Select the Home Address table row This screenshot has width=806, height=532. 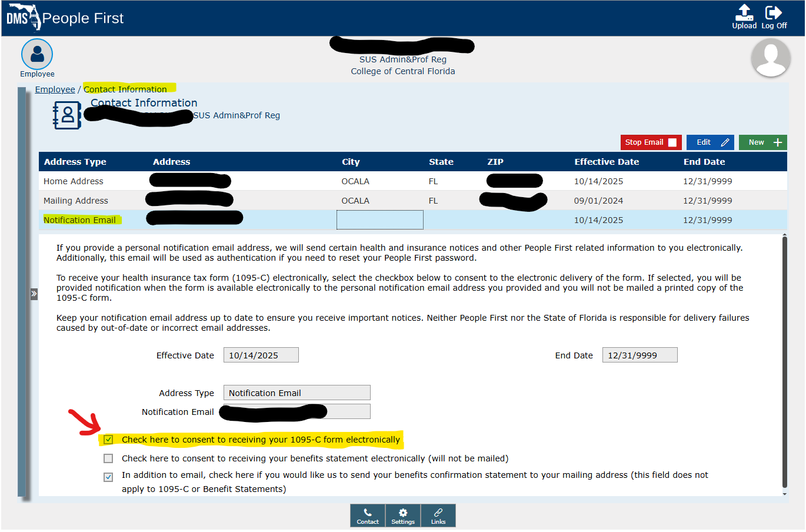click(74, 181)
